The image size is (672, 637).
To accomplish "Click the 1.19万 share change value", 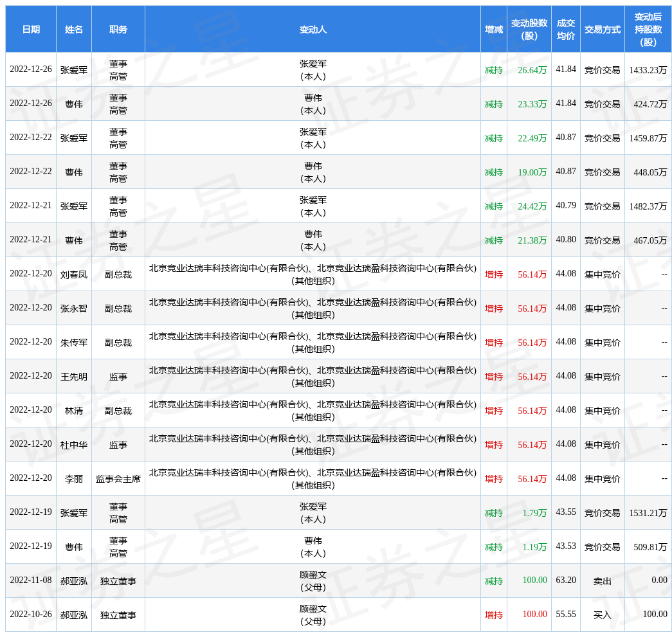I will point(534,547).
